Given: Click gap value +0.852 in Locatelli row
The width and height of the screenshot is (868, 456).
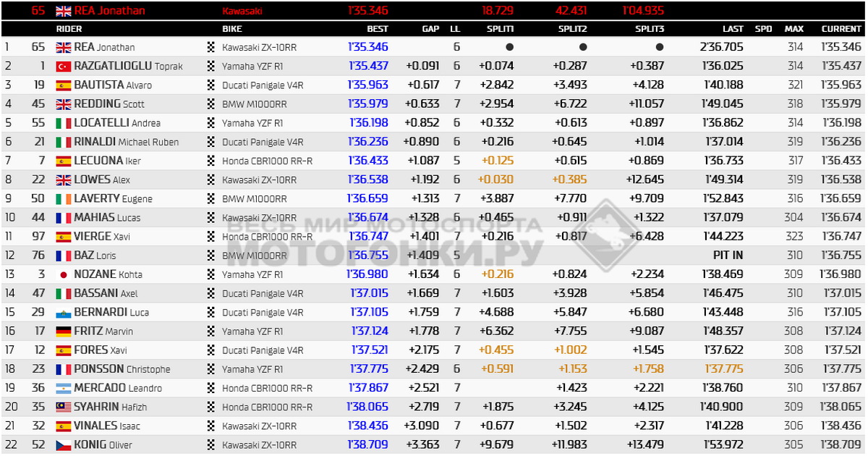Looking at the screenshot, I should 422,123.
